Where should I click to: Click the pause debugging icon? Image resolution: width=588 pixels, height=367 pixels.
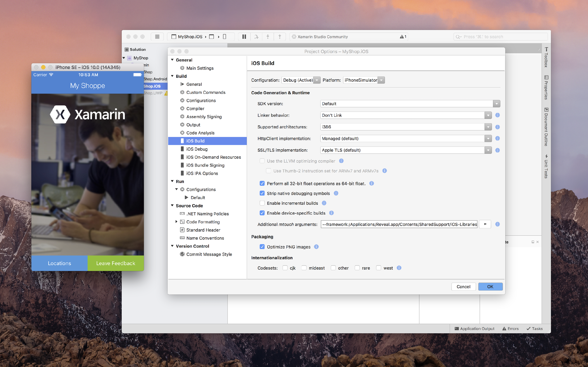point(244,37)
